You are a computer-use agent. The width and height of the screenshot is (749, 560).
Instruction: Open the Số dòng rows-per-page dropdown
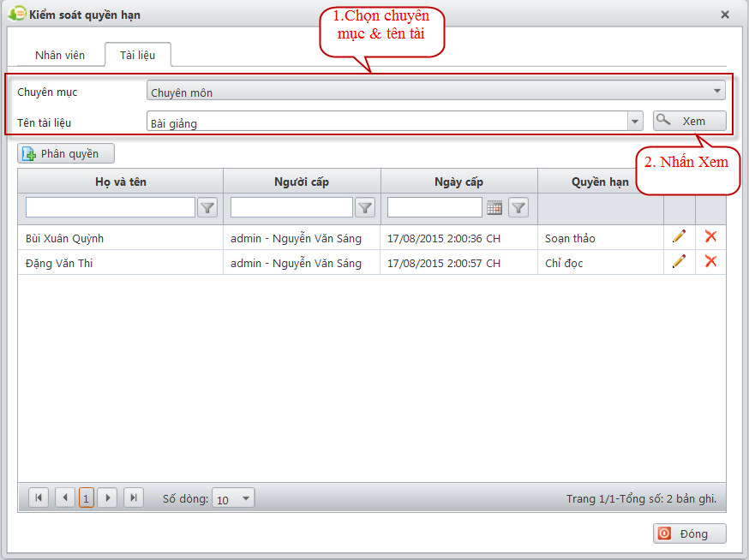click(233, 498)
